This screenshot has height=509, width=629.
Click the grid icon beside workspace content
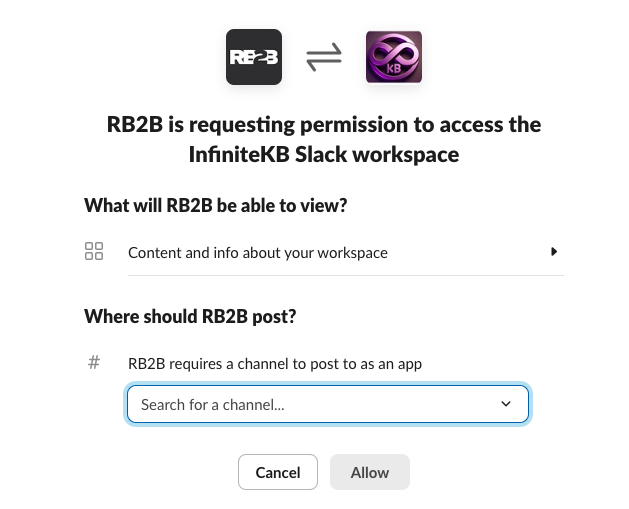[94, 252]
